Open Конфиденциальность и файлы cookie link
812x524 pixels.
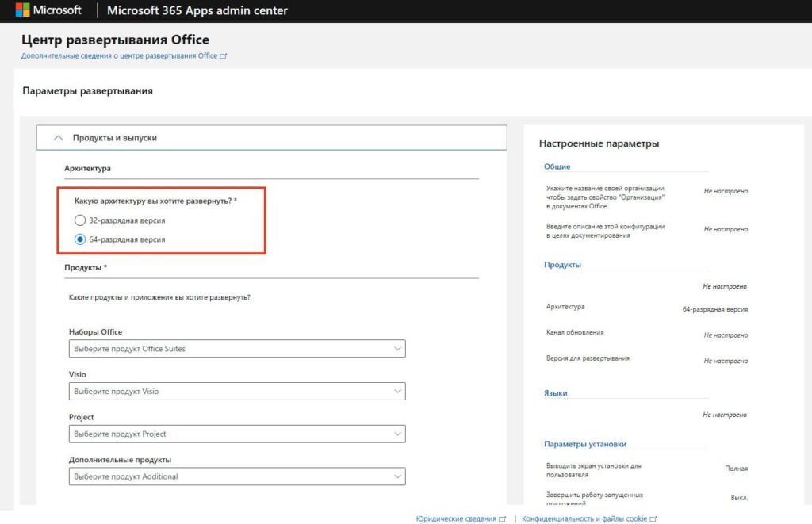tap(584, 518)
